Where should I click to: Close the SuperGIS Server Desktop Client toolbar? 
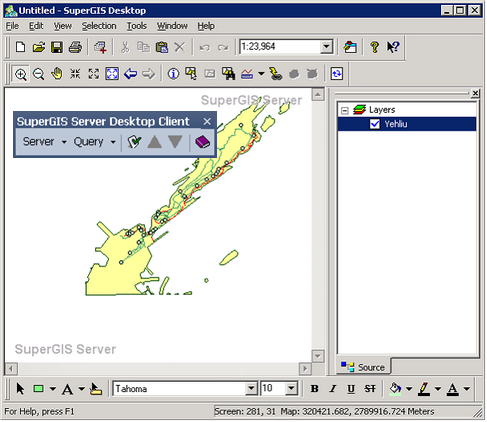[x=207, y=122]
